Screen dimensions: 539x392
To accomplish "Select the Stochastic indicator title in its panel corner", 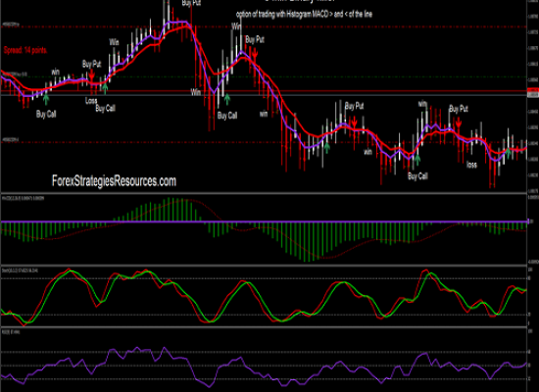I will point(20,270).
